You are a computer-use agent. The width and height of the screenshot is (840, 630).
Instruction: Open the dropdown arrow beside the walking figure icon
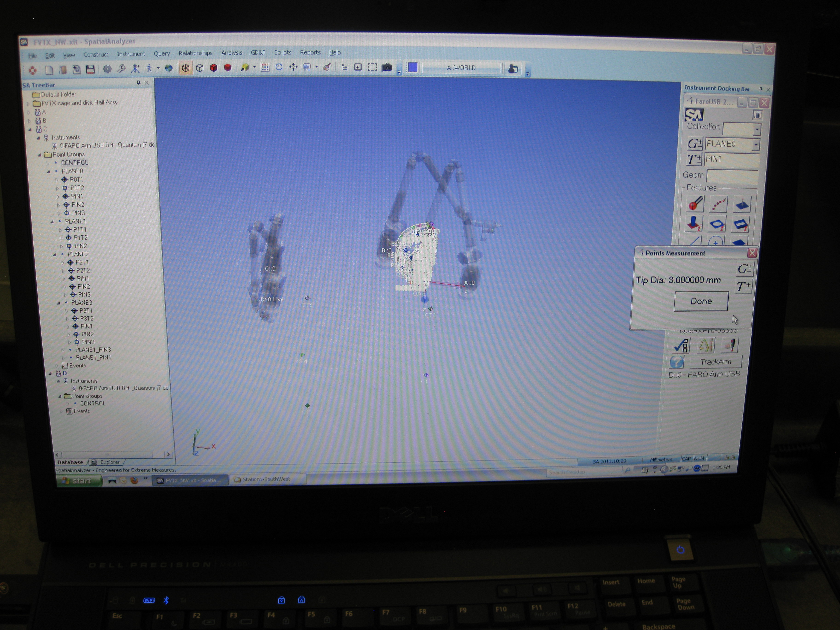click(158, 68)
